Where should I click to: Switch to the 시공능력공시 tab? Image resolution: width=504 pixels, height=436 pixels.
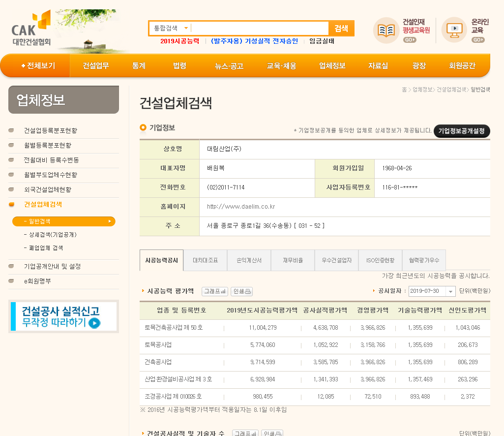click(161, 260)
